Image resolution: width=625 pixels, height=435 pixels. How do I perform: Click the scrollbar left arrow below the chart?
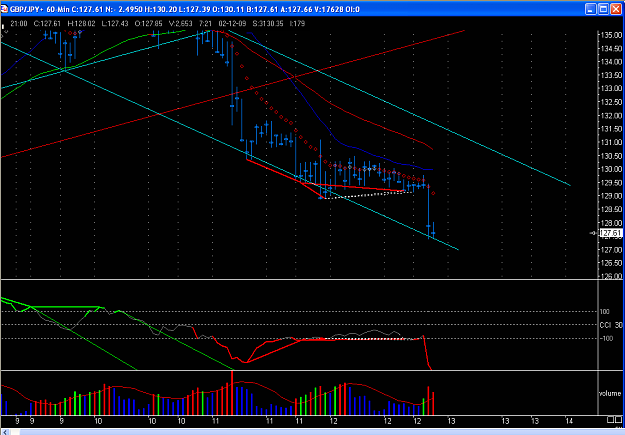pos(4,432)
